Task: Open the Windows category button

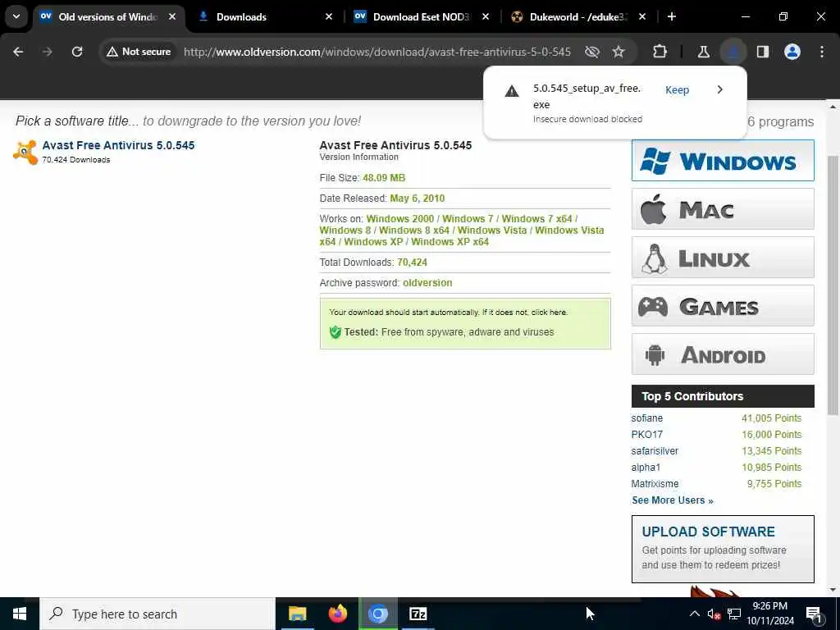Action: coord(723,161)
